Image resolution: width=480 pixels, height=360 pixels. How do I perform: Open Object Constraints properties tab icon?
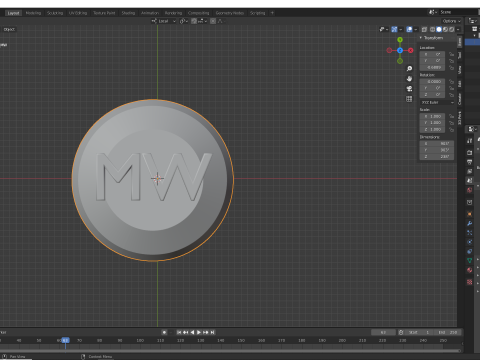click(469, 251)
